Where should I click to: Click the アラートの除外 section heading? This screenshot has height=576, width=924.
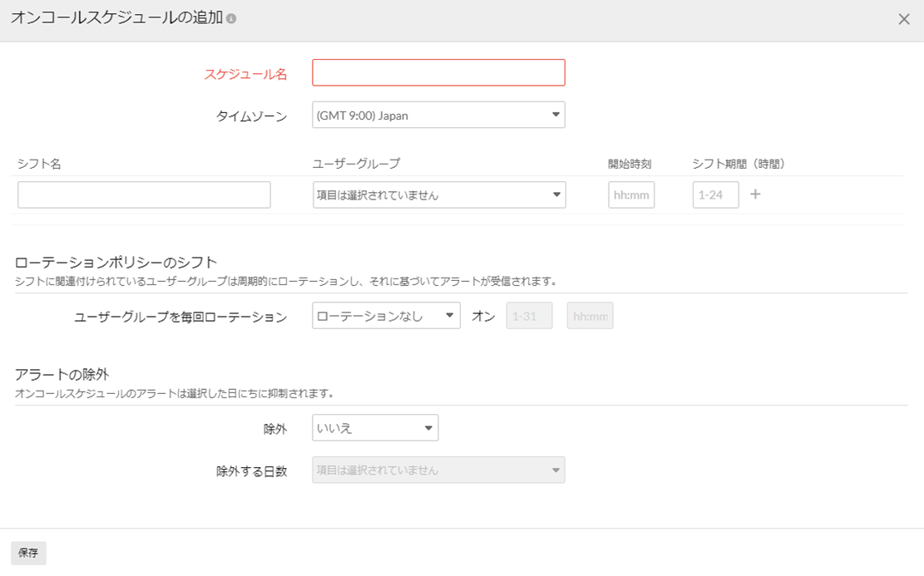[x=62, y=375]
